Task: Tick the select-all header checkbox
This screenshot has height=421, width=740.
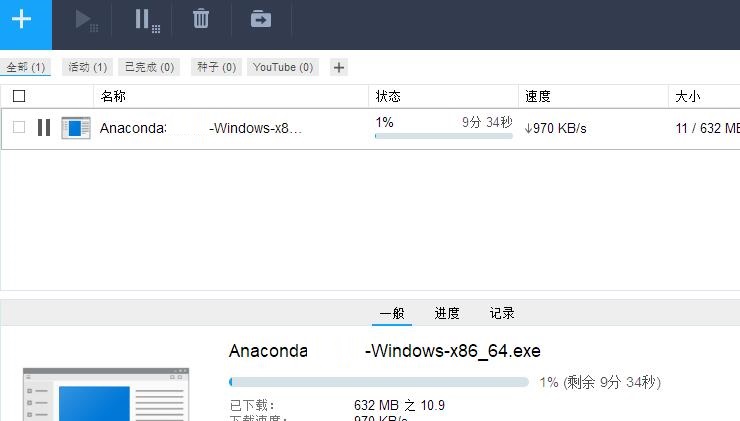Action: click(19, 96)
